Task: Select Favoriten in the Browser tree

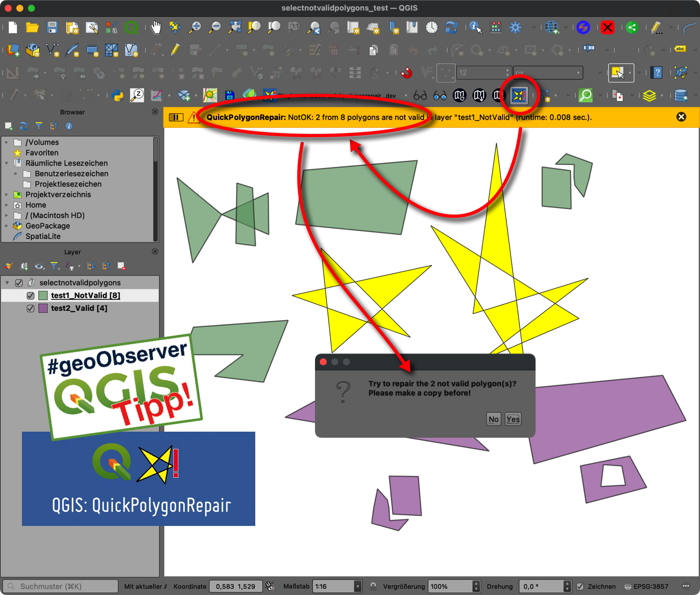Action: [x=42, y=153]
